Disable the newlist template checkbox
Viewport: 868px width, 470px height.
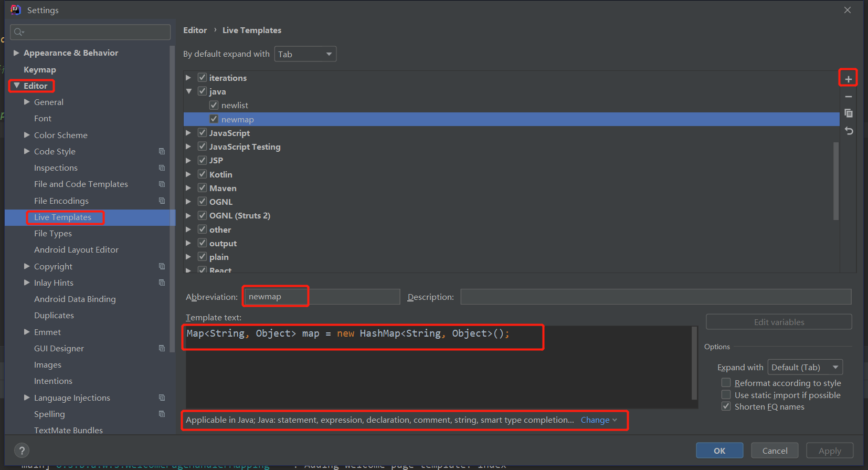click(214, 105)
